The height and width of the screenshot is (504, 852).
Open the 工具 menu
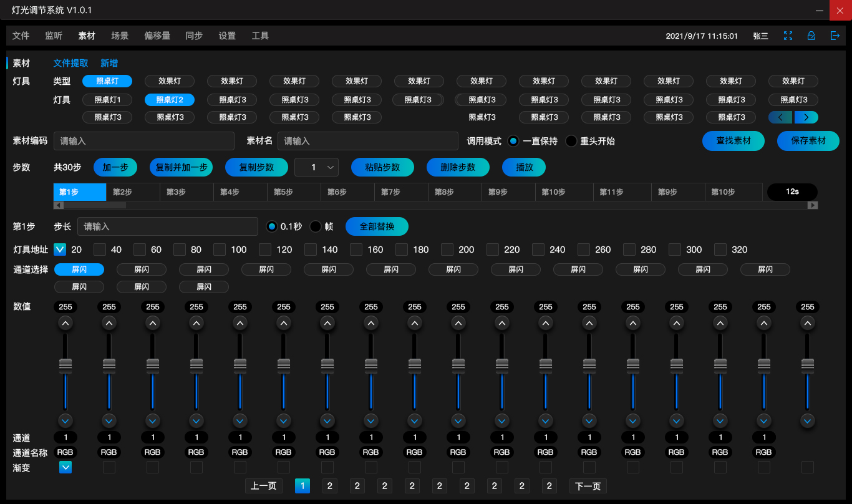(x=260, y=36)
